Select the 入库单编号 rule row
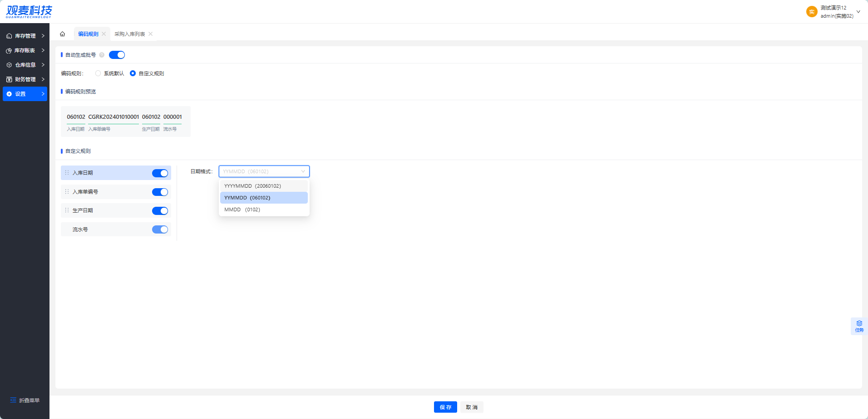Image resolution: width=868 pixels, height=419 pixels. 116,192
